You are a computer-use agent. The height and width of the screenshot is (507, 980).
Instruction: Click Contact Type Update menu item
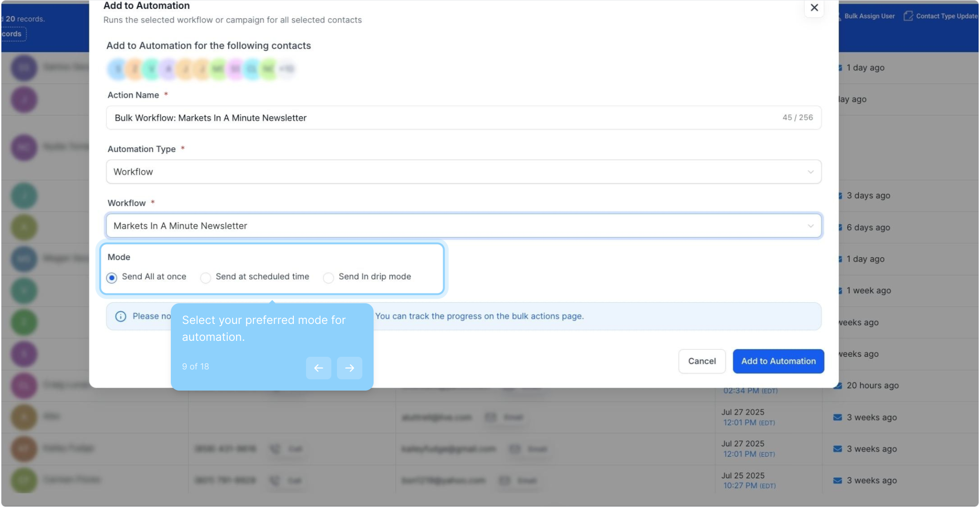click(946, 16)
